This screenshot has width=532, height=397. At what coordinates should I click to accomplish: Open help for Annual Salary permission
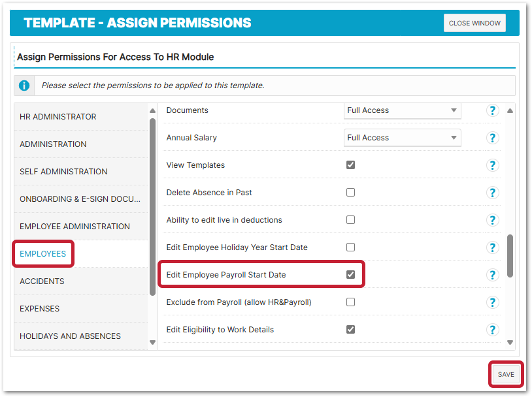point(492,138)
